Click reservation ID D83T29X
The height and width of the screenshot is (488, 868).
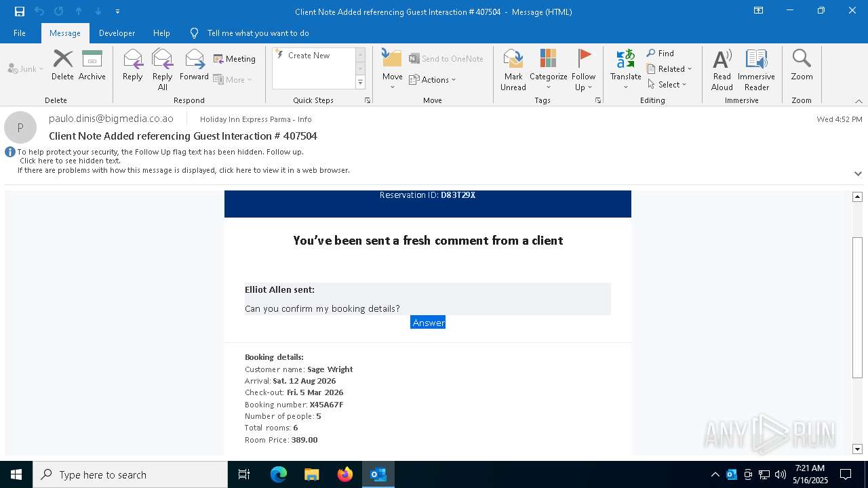pos(458,195)
